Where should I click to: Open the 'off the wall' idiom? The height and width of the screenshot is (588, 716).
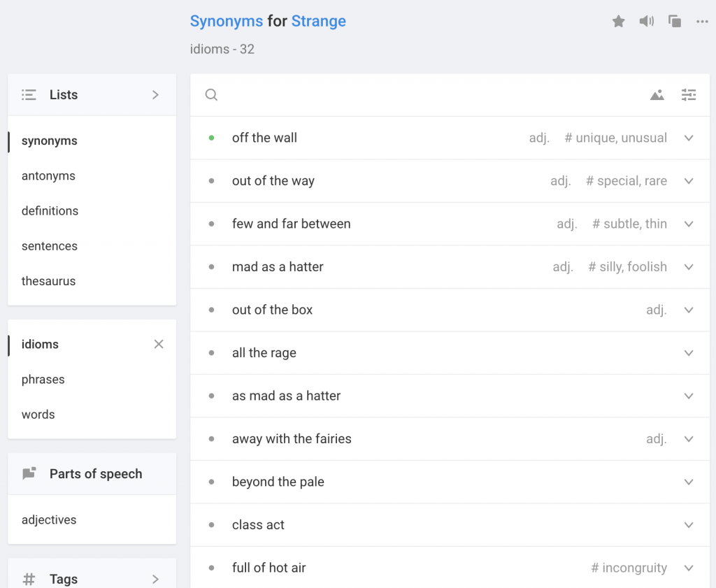[x=264, y=138]
